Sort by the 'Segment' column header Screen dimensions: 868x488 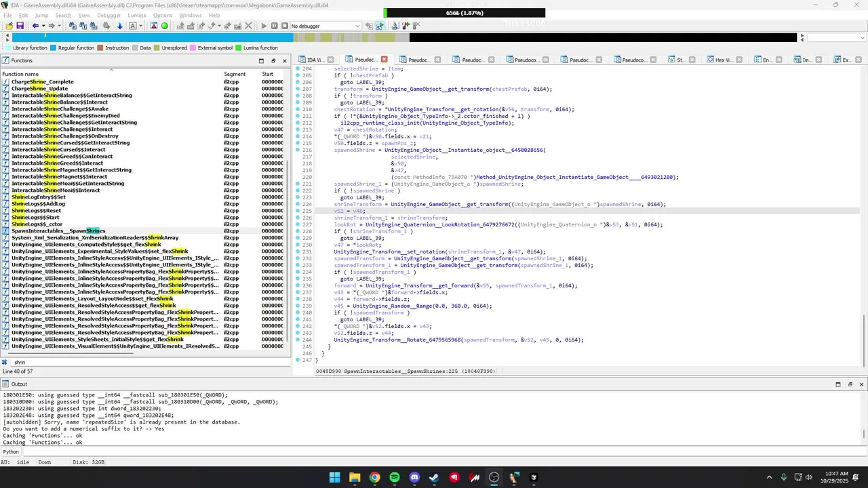coord(241,73)
